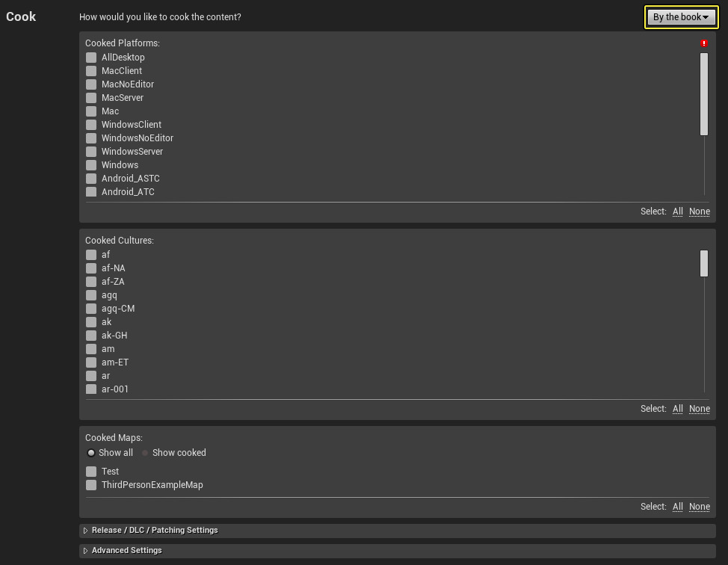The height and width of the screenshot is (565, 728).
Task: Select the Show cooked radio option
Action: click(x=145, y=453)
